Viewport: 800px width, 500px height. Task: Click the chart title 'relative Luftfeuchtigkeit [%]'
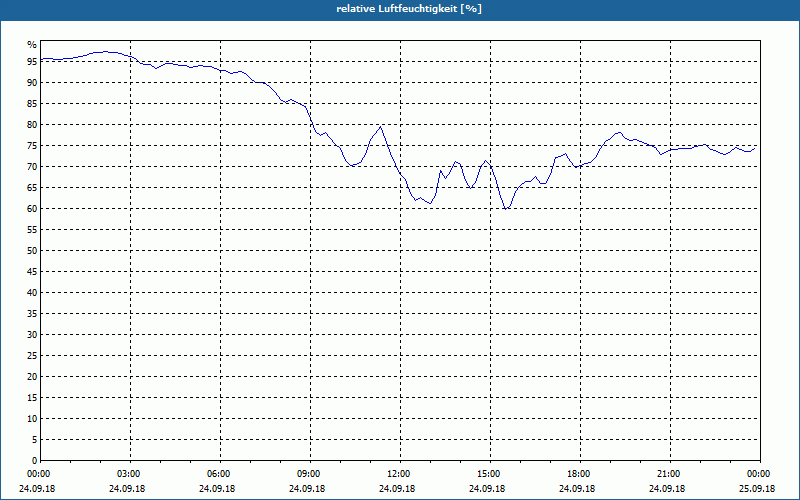pos(409,9)
